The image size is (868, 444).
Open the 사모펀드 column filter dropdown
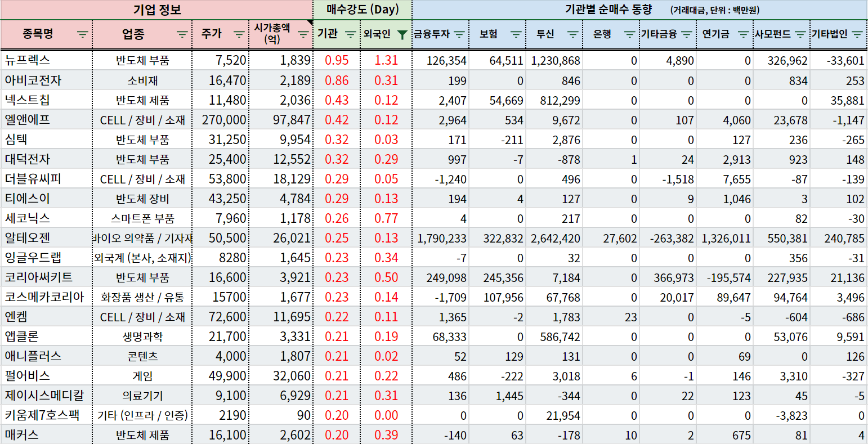[800, 34]
